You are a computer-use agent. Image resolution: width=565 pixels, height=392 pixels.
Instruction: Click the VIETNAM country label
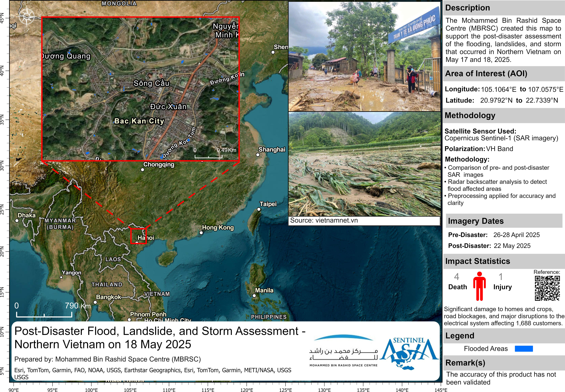pyautogui.click(x=157, y=294)
